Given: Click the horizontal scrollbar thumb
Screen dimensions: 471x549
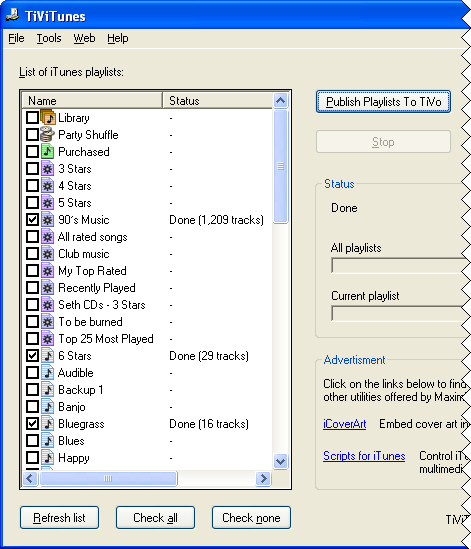Looking at the screenshot, I should click(109, 478).
